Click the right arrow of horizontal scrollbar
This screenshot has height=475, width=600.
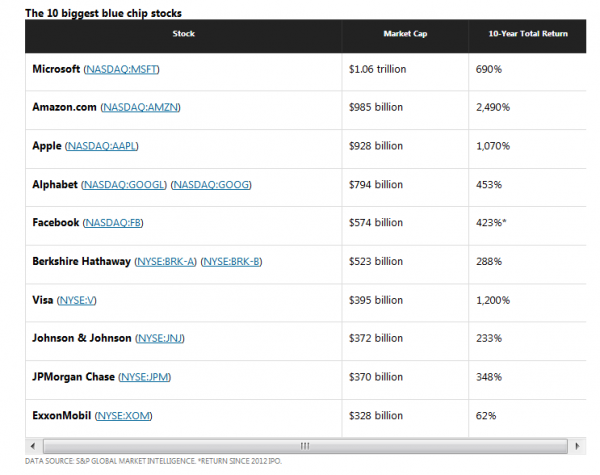(577, 446)
